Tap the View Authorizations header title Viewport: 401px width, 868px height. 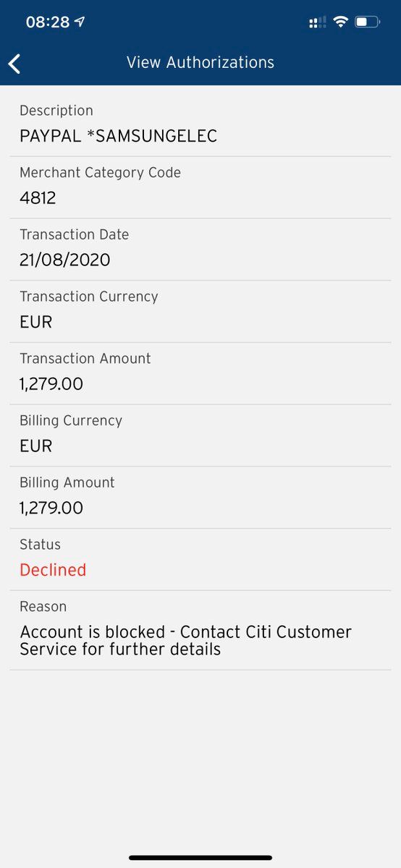pos(200,63)
